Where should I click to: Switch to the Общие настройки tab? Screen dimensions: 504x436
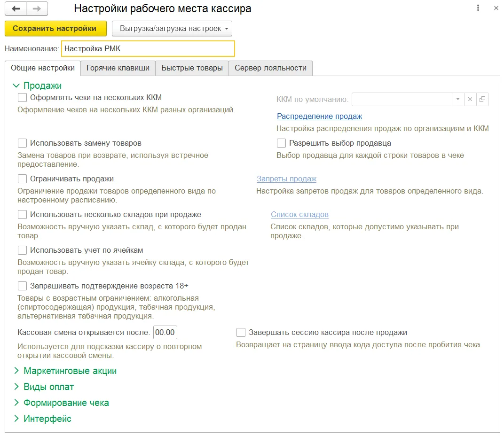click(x=43, y=68)
